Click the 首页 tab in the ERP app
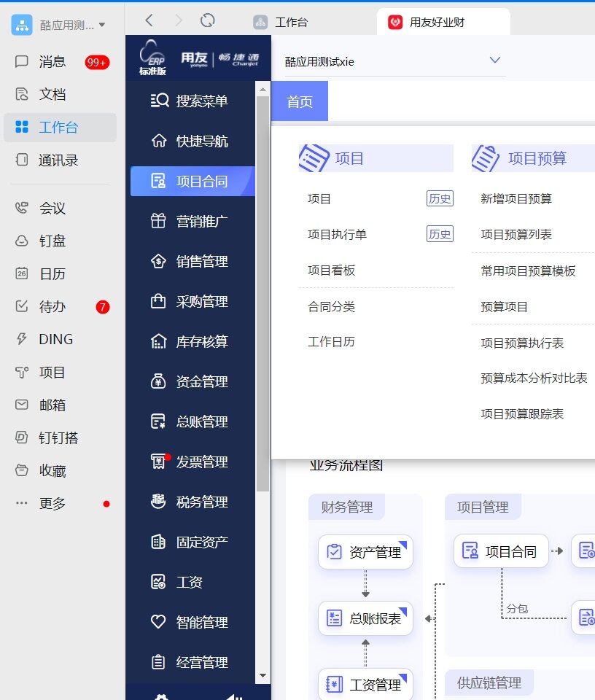Screen dimensions: 595x700 click(299, 101)
